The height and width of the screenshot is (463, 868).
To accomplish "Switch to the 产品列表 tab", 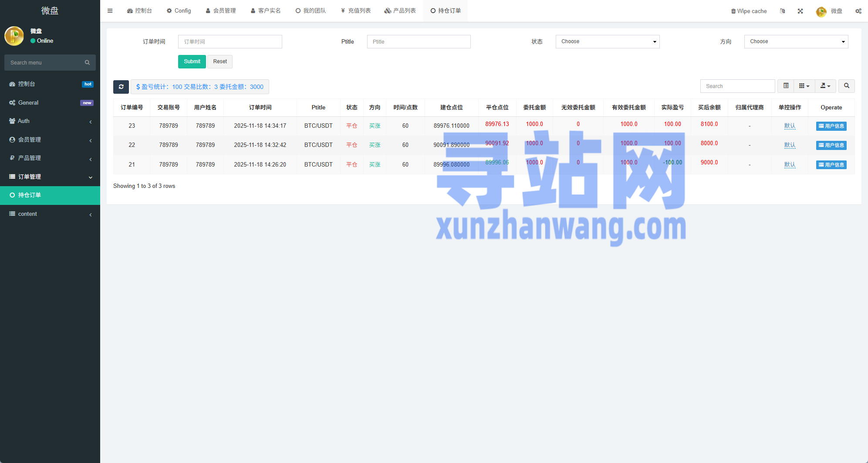I will coord(400,11).
